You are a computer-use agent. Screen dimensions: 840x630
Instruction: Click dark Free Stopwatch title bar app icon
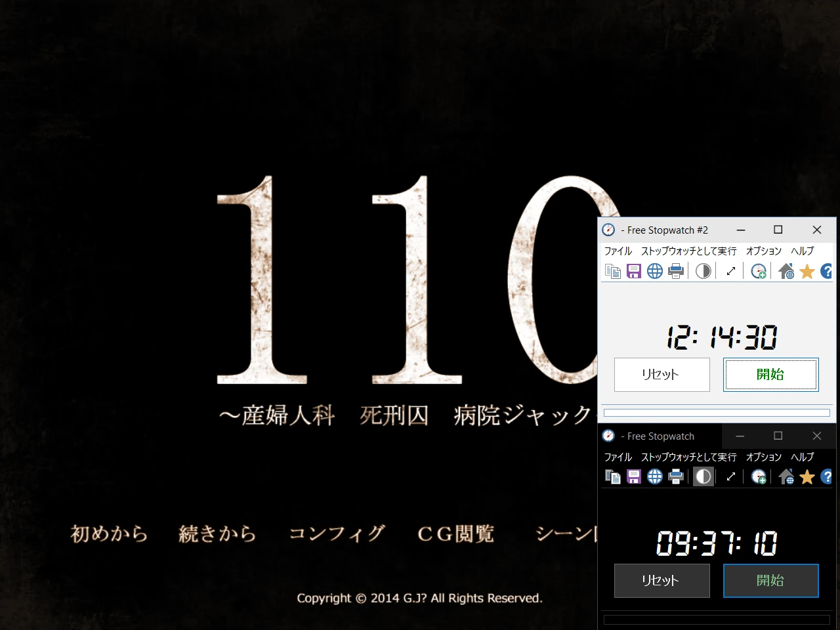click(x=609, y=436)
